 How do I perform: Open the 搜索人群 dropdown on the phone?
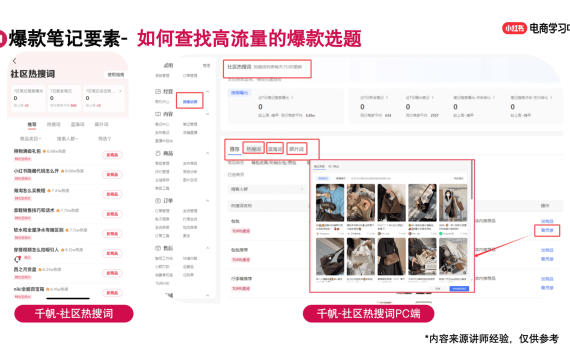[x=67, y=139]
